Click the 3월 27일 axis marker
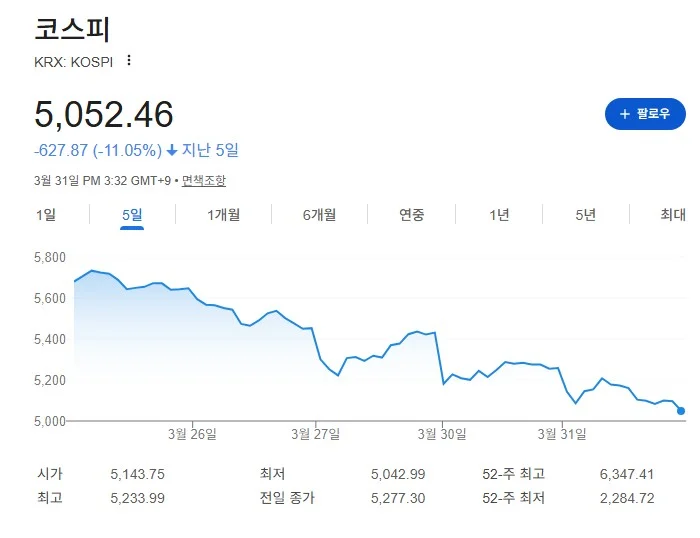 [316, 434]
